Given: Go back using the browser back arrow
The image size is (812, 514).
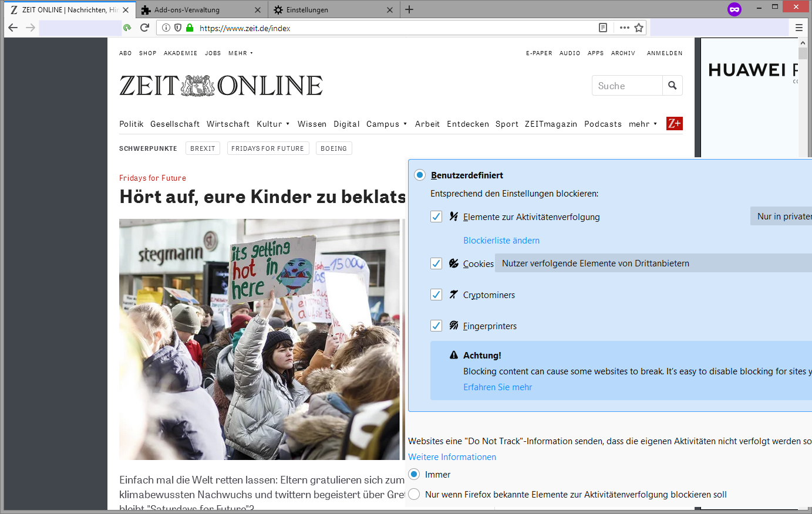Looking at the screenshot, I should coord(14,28).
